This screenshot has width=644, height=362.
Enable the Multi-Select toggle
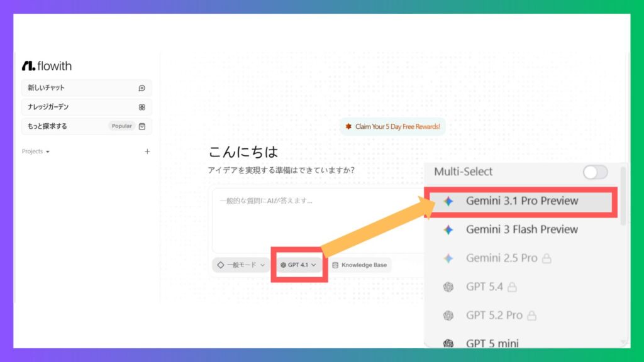(x=595, y=172)
